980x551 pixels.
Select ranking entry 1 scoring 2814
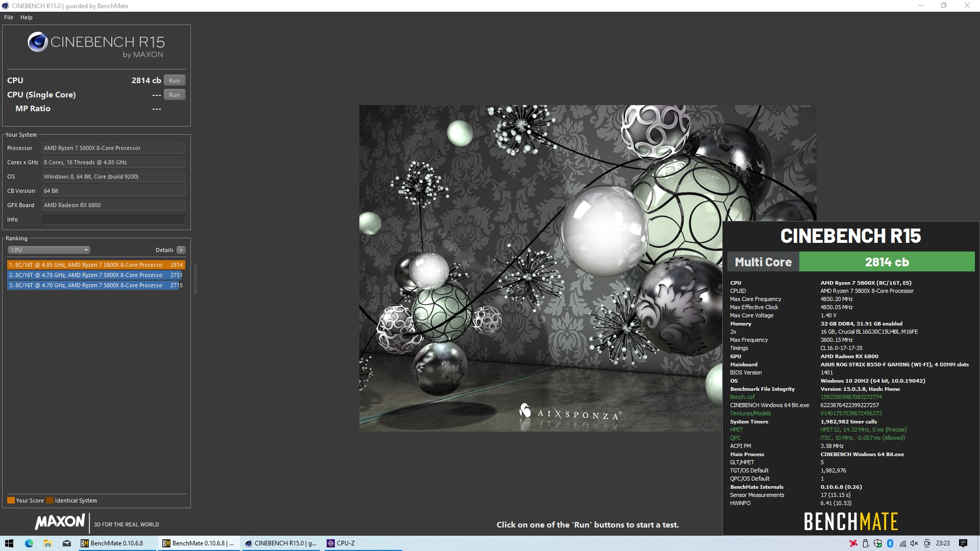click(96, 265)
